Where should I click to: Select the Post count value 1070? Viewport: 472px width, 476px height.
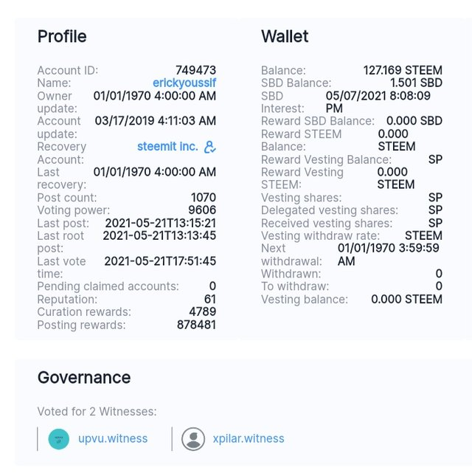(203, 198)
